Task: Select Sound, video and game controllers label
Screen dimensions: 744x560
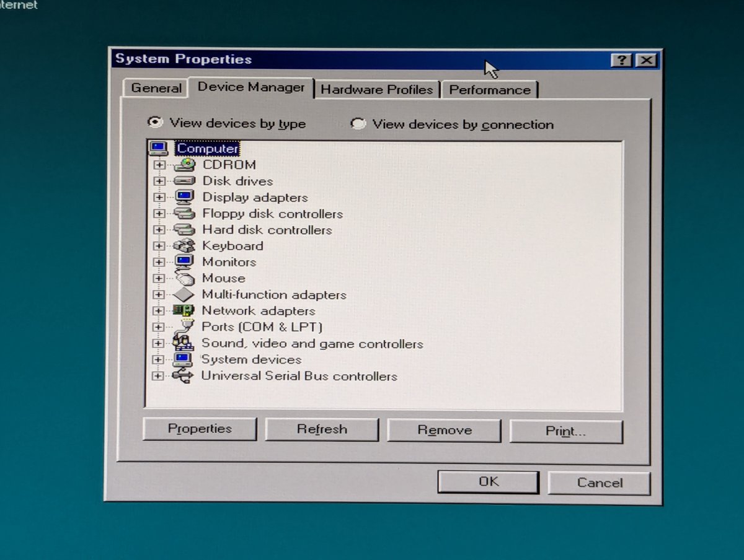Action: (312, 344)
